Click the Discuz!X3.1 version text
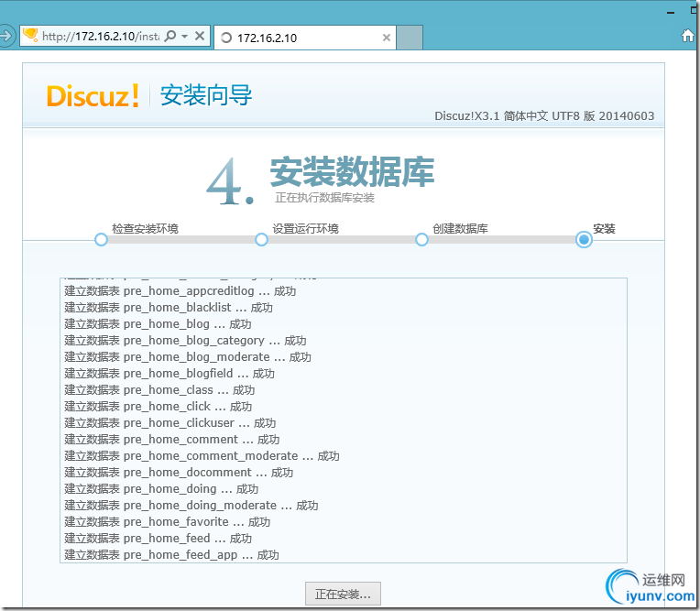 pos(544,116)
